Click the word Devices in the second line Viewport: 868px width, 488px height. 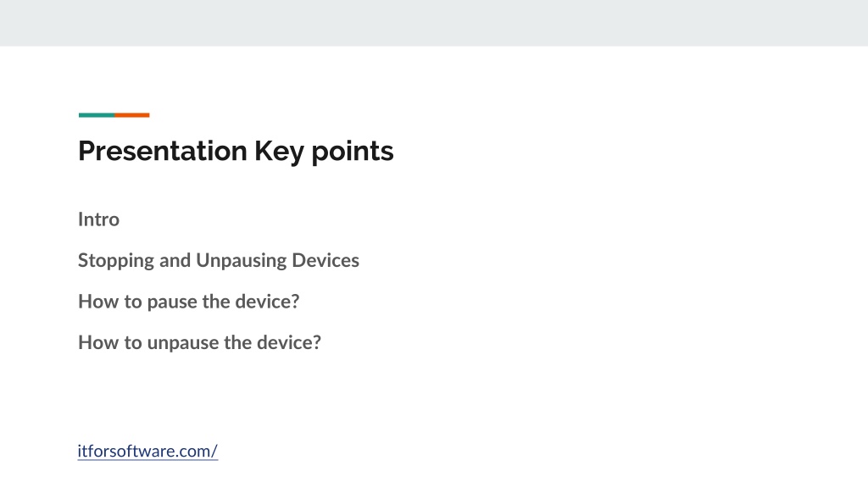click(x=325, y=260)
